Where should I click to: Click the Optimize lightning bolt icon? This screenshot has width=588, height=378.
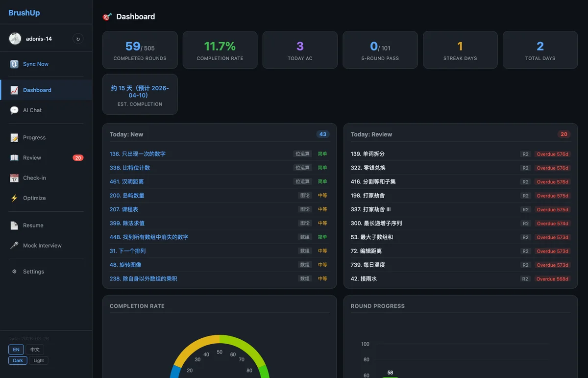14,198
